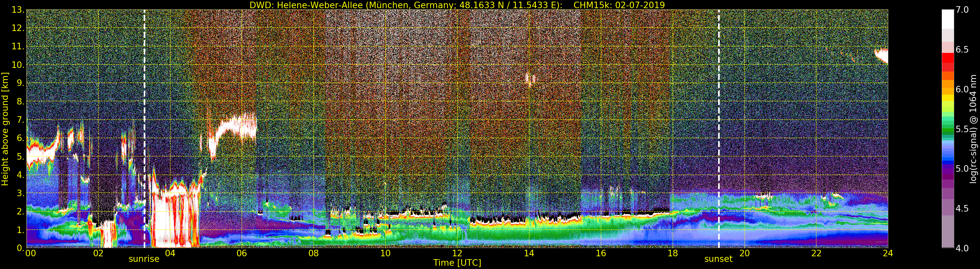Viewport: 980px width, 269px height.
Task: Click the y-axis label Height above ground [km]
Action: coord(5,129)
